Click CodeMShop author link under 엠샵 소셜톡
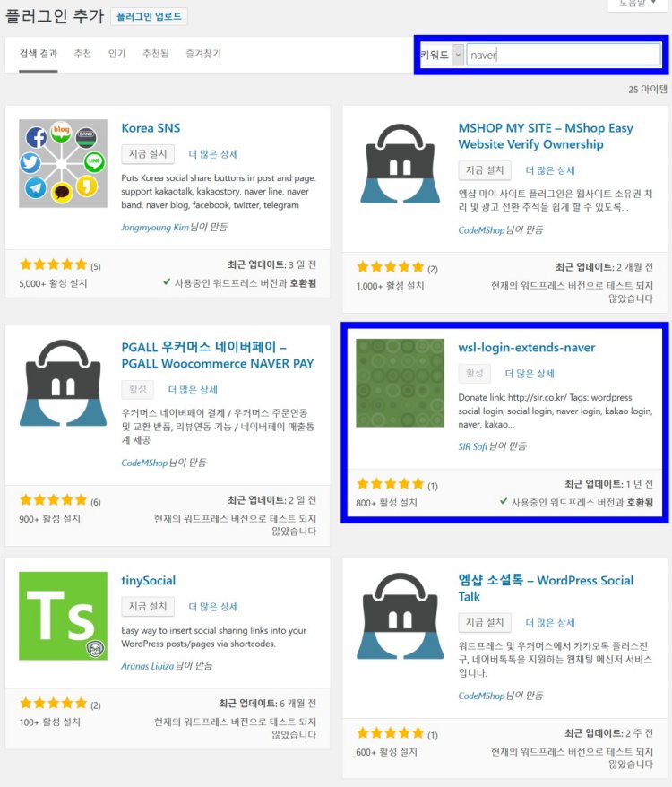The height and width of the screenshot is (787, 672). 481,696
